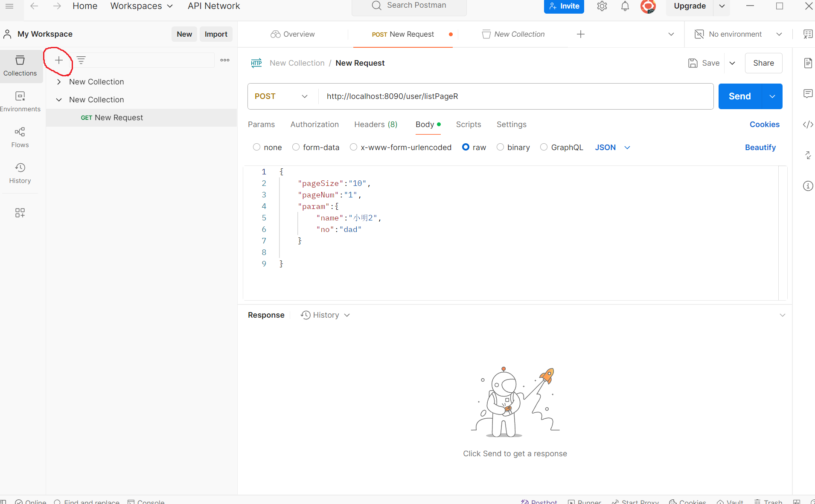Viewport: 815px width, 504px height.
Task: Open the Save options dropdown arrow
Action: (732, 63)
